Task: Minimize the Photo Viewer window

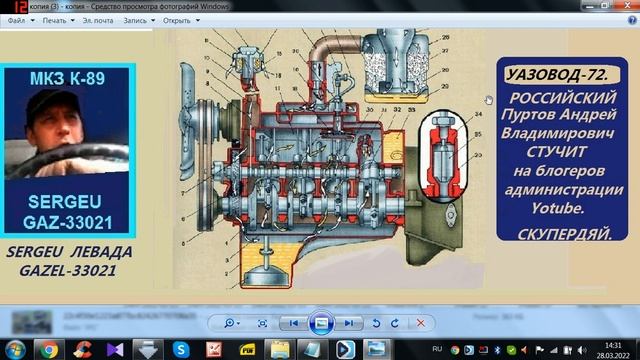Action: (590, 6)
